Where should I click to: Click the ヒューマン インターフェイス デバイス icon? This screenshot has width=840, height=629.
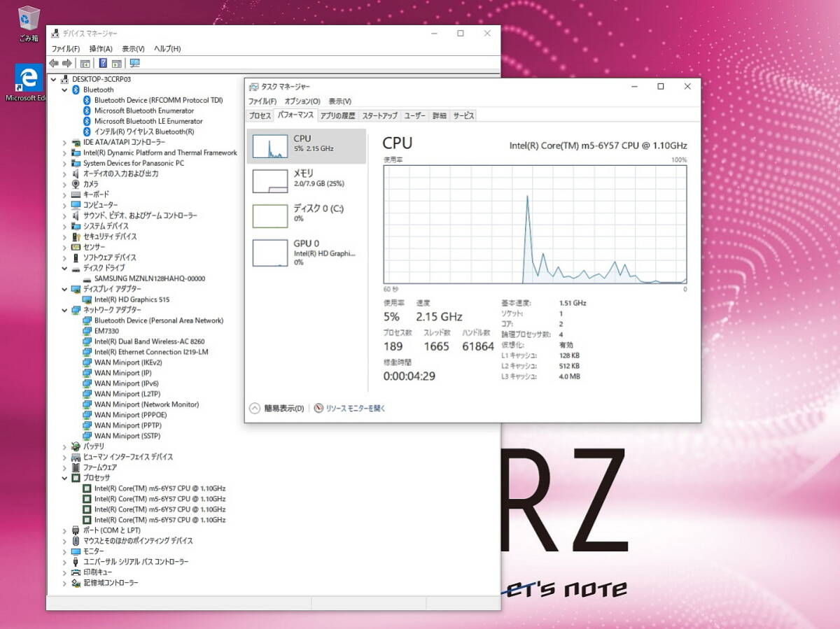[76, 457]
